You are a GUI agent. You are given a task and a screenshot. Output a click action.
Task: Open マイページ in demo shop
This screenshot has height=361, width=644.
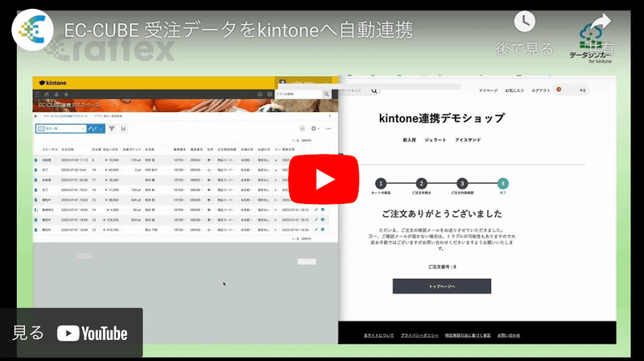489,90
